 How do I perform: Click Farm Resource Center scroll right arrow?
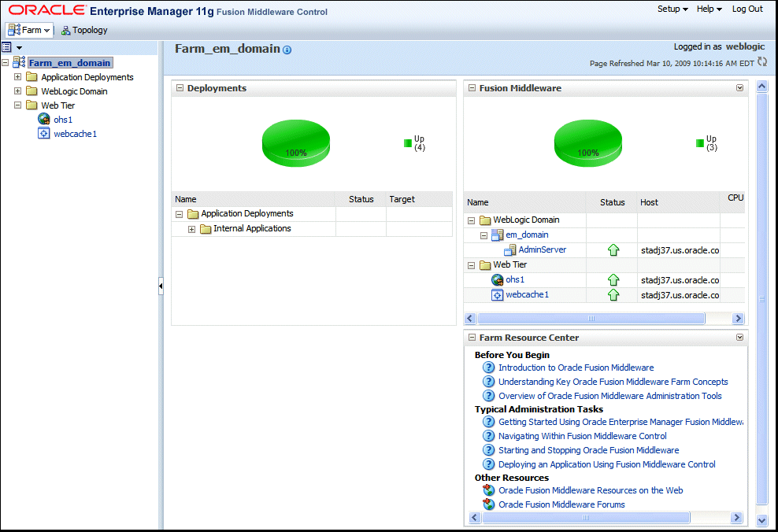[x=737, y=517]
